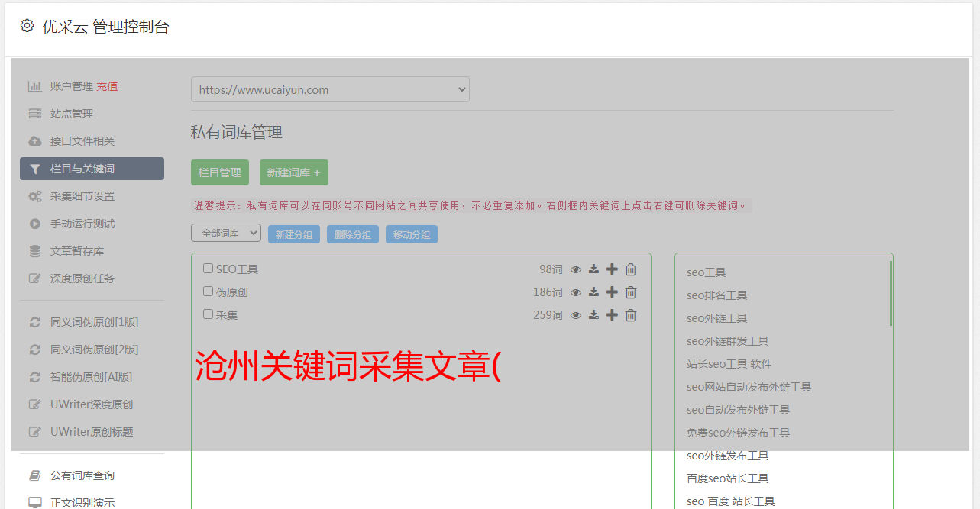Delete the 伪原创 word library

pyautogui.click(x=631, y=292)
